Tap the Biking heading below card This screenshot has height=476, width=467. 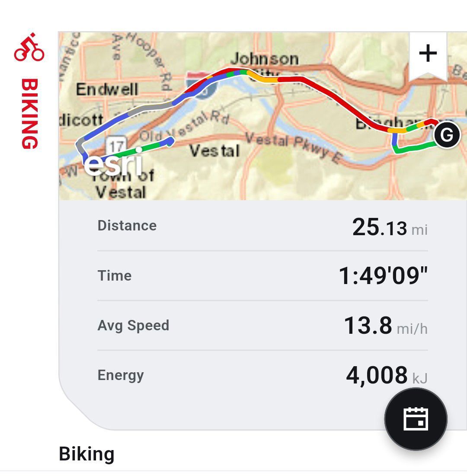[86, 454]
